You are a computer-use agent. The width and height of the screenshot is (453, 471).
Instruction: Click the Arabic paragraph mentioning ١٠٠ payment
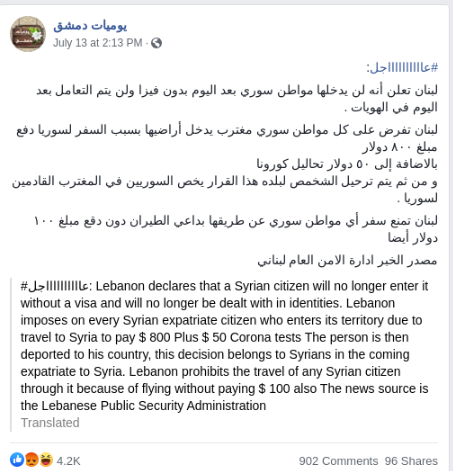pyautogui.click(x=236, y=229)
